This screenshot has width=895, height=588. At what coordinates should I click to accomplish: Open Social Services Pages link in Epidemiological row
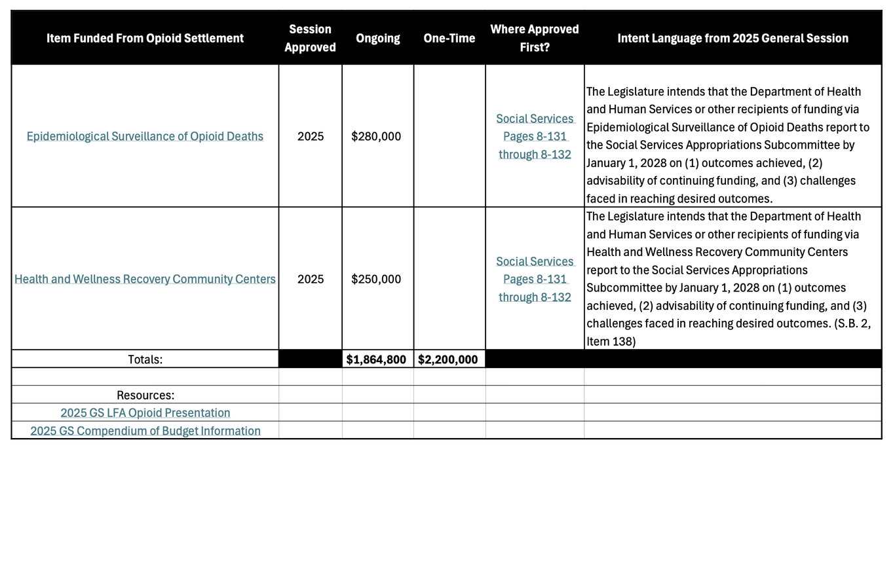[x=535, y=136]
